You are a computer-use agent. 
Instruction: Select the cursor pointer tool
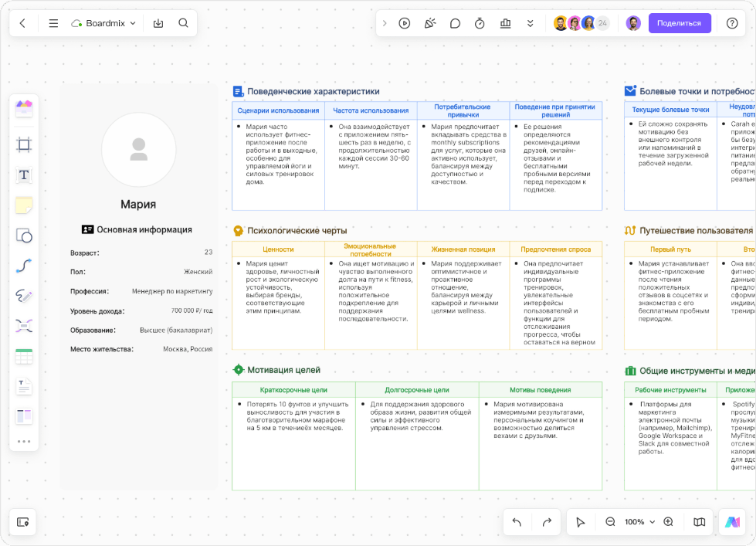click(581, 522)
